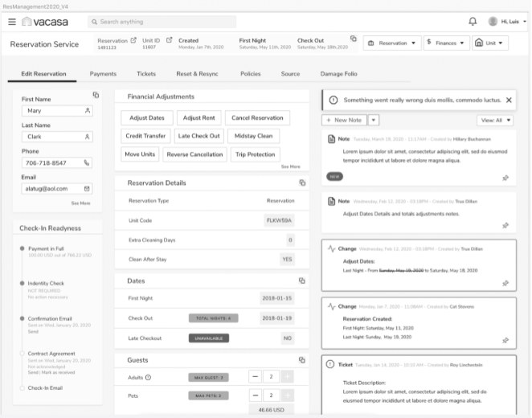This screenshot has height=418, width=532.
Task: Decrease the Pets count
Action: click(256, 395)
